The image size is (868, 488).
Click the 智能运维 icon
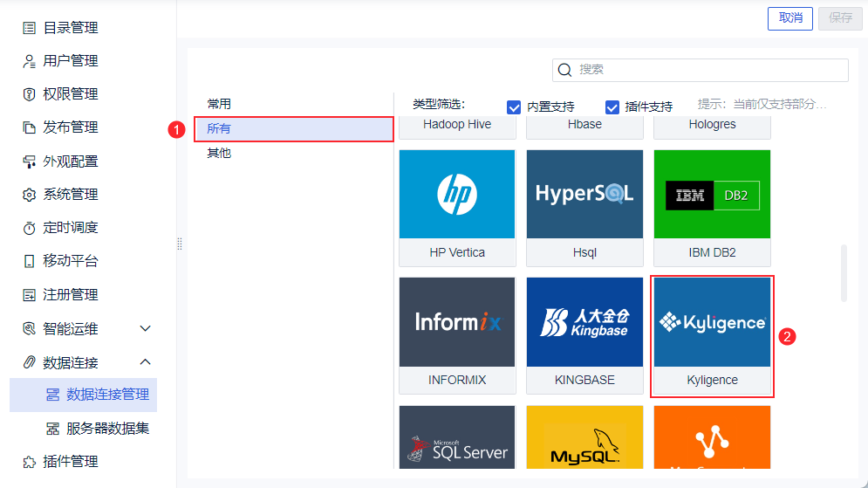30,328
